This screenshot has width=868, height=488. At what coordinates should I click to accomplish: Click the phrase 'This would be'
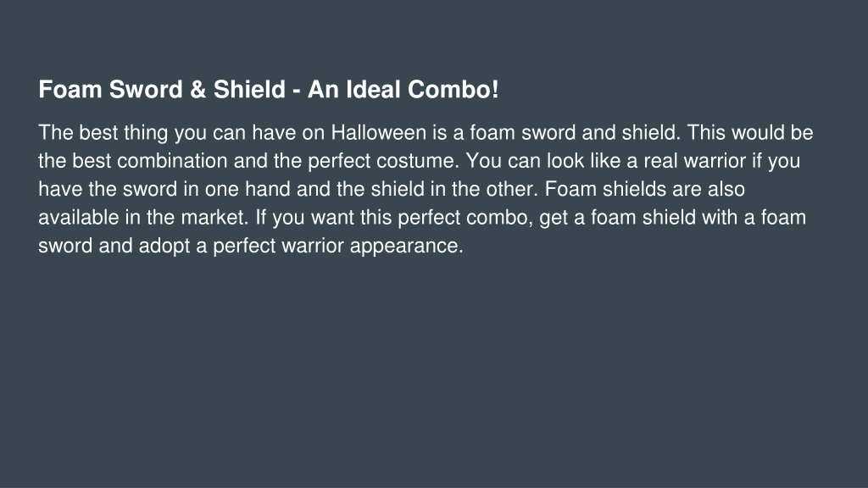pos(750,133)
